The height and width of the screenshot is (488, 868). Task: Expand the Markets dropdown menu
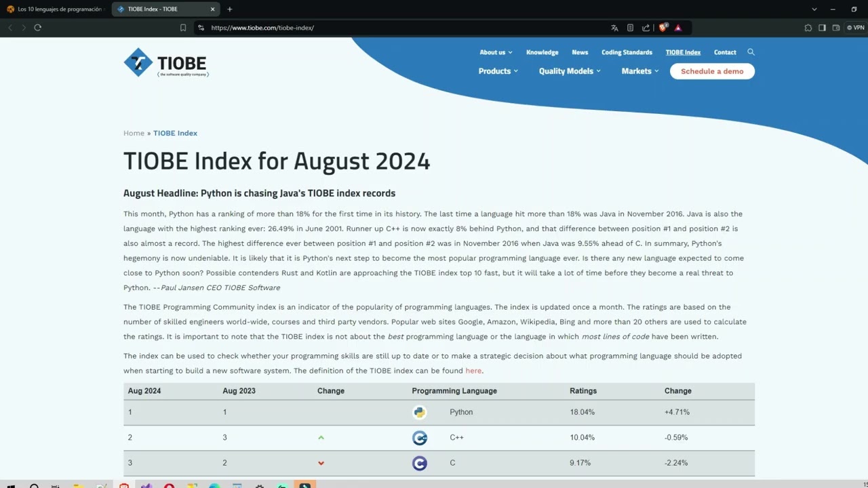[x=640, y=71]
